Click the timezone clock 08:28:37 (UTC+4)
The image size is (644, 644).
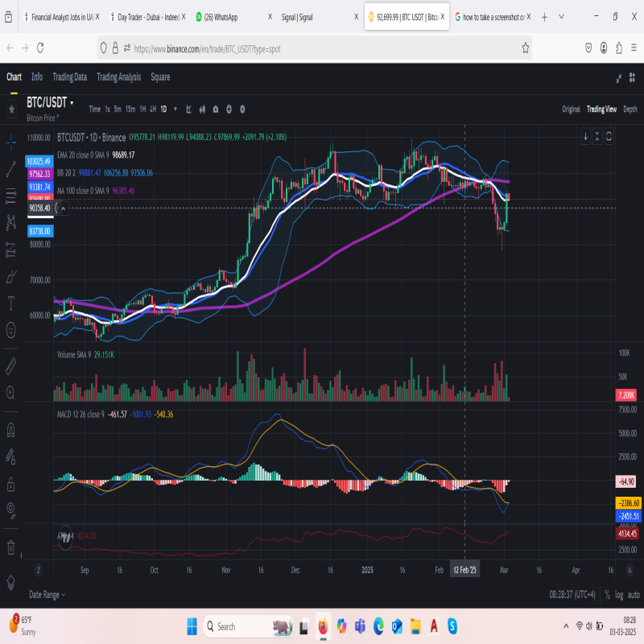click(x=572, y=595)
